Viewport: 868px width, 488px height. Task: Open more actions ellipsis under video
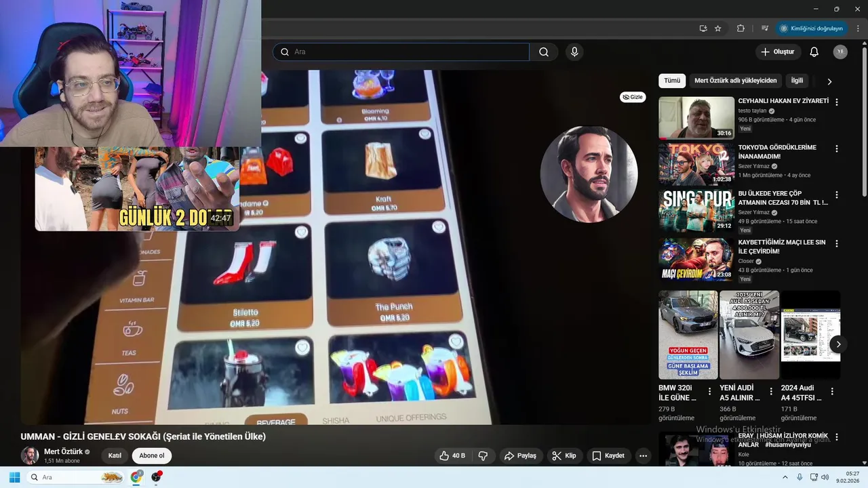tap(643, 456)
